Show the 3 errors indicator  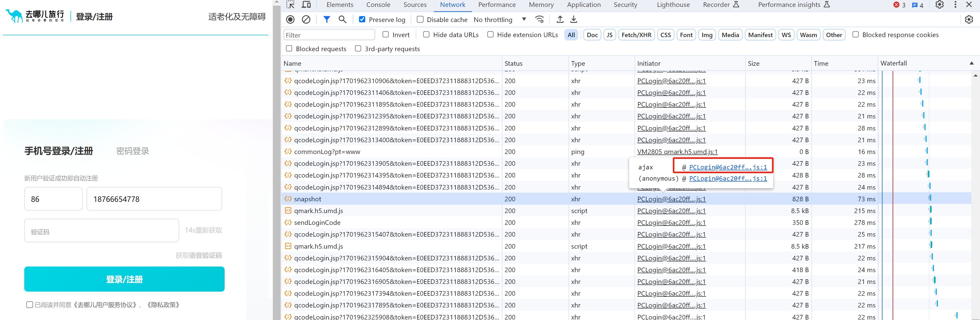(899, 5)
